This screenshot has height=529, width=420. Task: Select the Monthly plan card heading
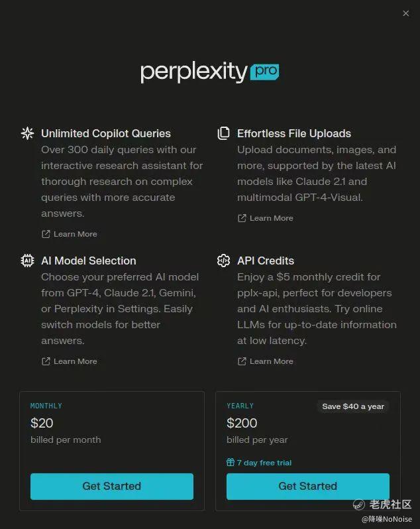pos(46,406)
